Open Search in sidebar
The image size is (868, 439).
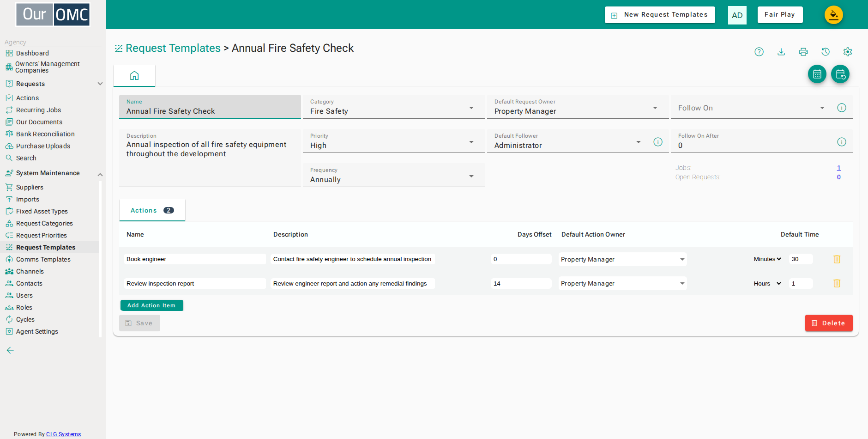click(26, 158)
